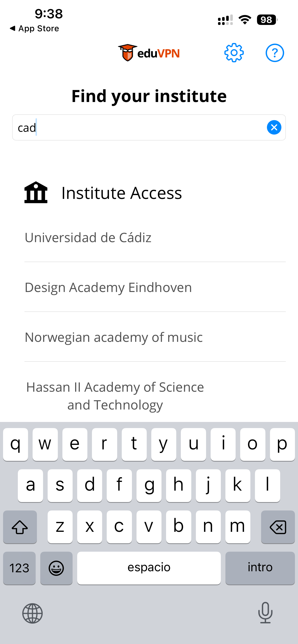Image resolution: width=298 pixels, height=644 pixels.
Task: Pick Hassan II Academy of Science and Technology
Action: 115,396
